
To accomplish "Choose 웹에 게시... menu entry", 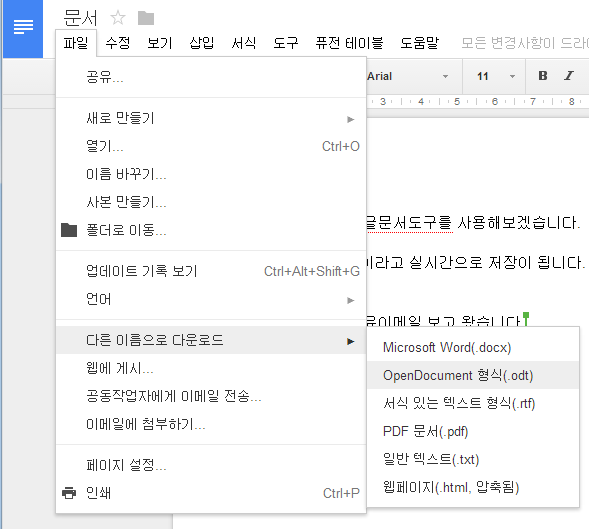I will (211, 368).
